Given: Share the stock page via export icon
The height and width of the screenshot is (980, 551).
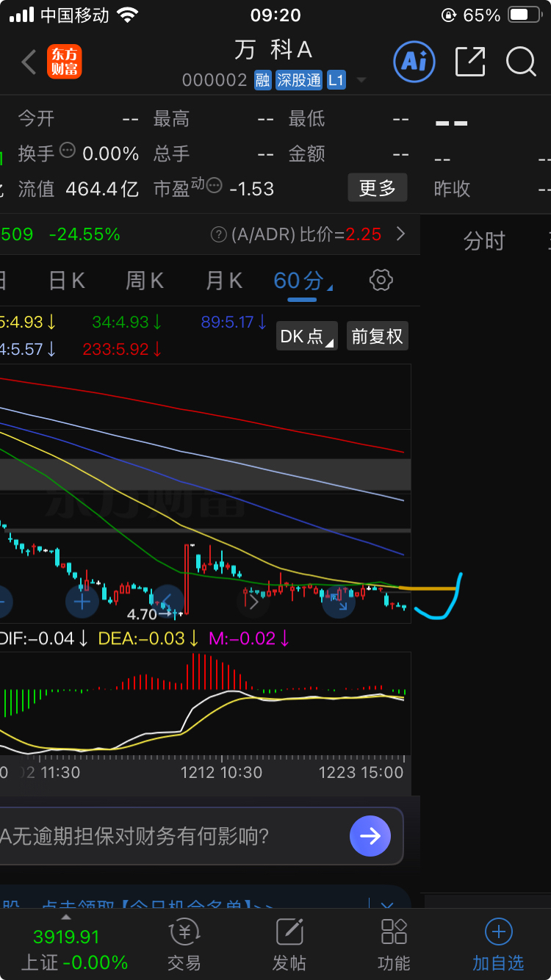Looking at the screenshot, I should coord(470,62).
